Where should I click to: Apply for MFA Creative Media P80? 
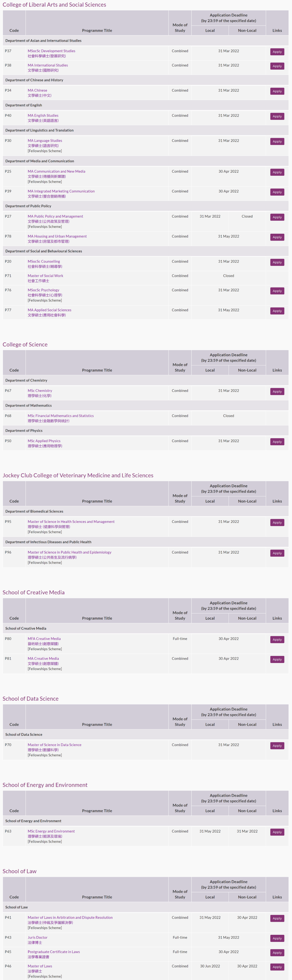[x=277, y=639]
